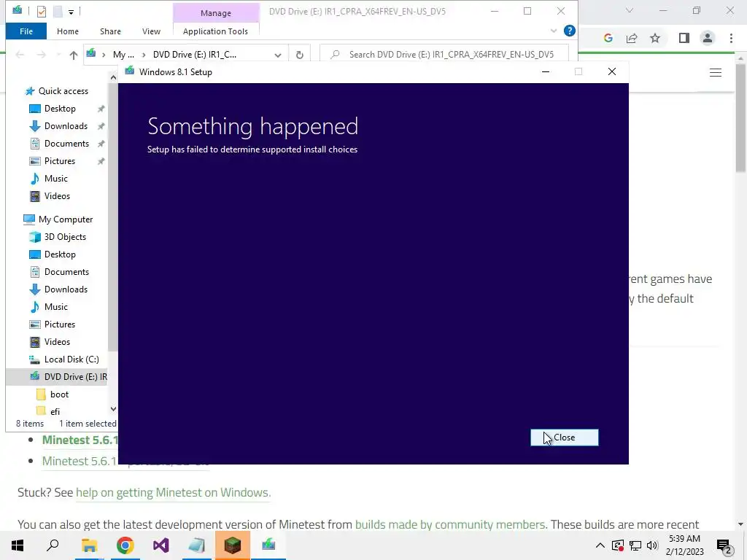Open Chrome's three-dot menu
The width and height of the screenshot is (747, 560).
pos(731,38)
